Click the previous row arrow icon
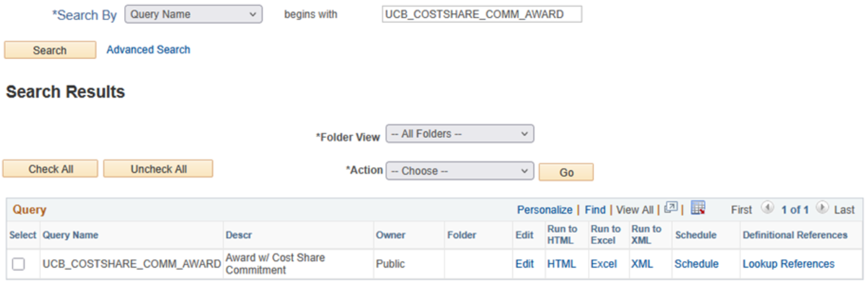 (x=767, y=208)
